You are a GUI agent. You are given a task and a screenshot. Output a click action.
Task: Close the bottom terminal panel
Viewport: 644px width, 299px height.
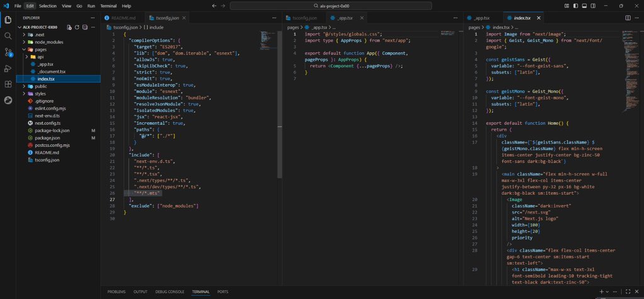[x=637, y=291]
